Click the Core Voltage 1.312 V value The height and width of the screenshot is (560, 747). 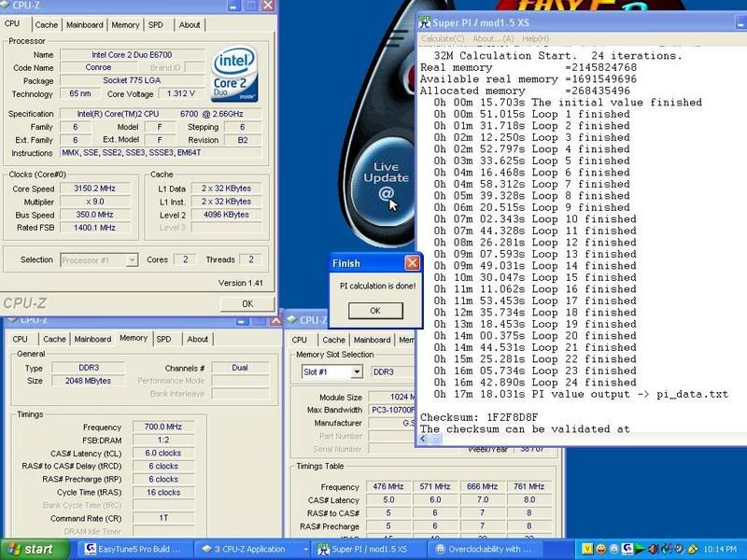[x=181, y=94]
